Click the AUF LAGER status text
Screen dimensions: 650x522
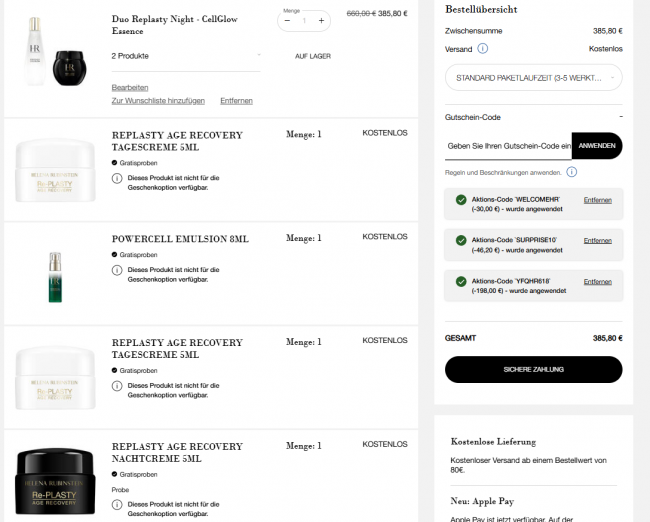pos(313,56)
